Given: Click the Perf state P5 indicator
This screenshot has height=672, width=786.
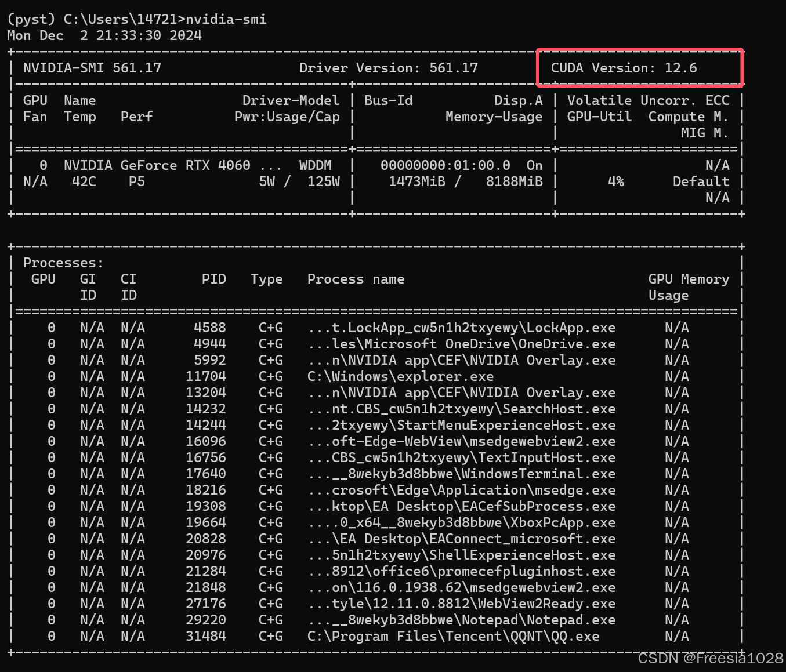Looking at the screenshot, I should (136, 181).
